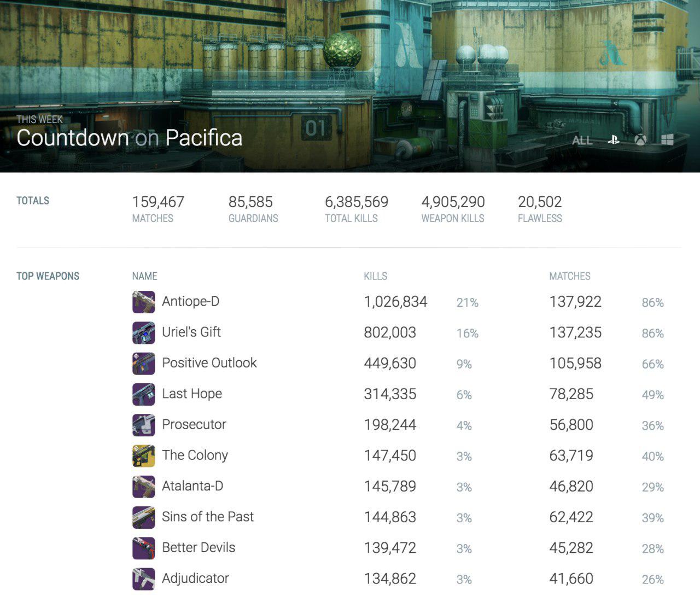Viewport: 700px width, 608px height.
Task: Click the Antiope-D weapon name
Action: coord(190,301)
